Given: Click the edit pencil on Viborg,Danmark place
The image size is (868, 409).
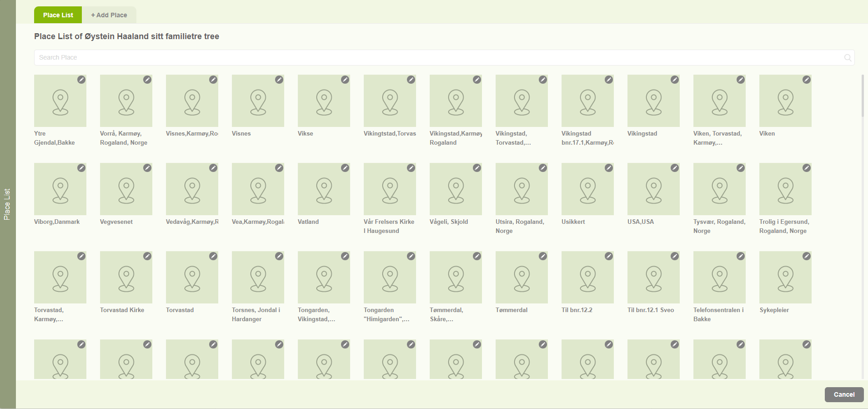Looking at the screenshot, I should tap(81, 168).
